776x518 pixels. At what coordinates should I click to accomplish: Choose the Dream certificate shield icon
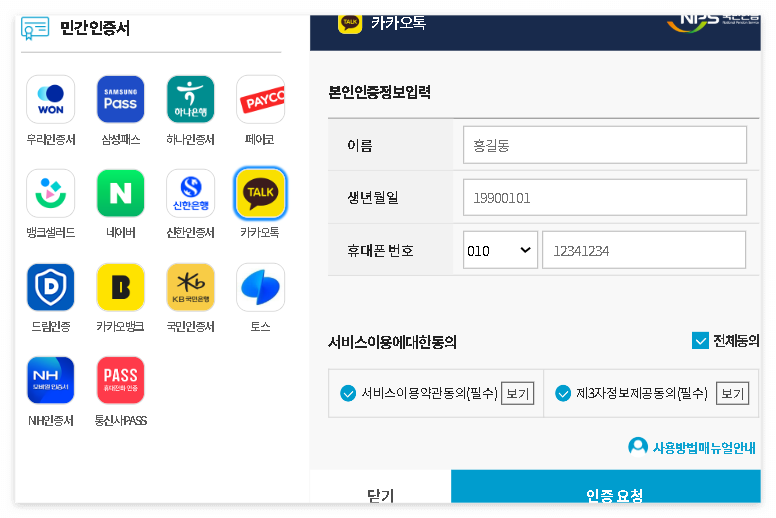[50, 287]
